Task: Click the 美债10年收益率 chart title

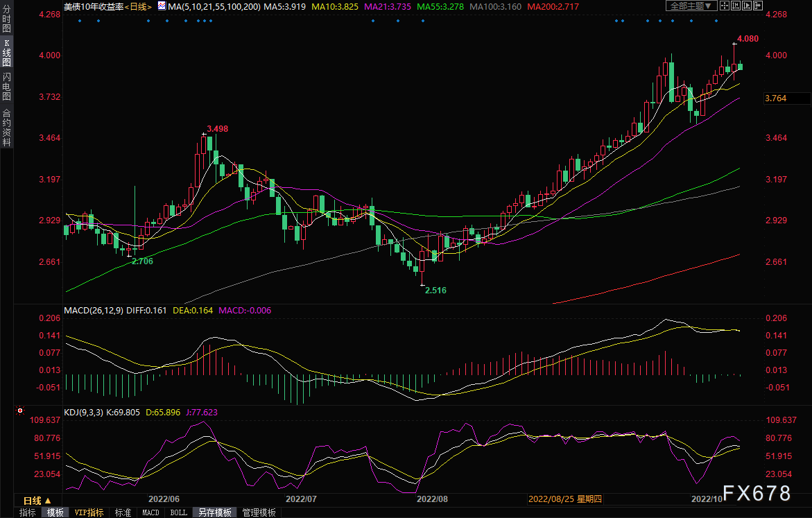Action: click(94, 7)
